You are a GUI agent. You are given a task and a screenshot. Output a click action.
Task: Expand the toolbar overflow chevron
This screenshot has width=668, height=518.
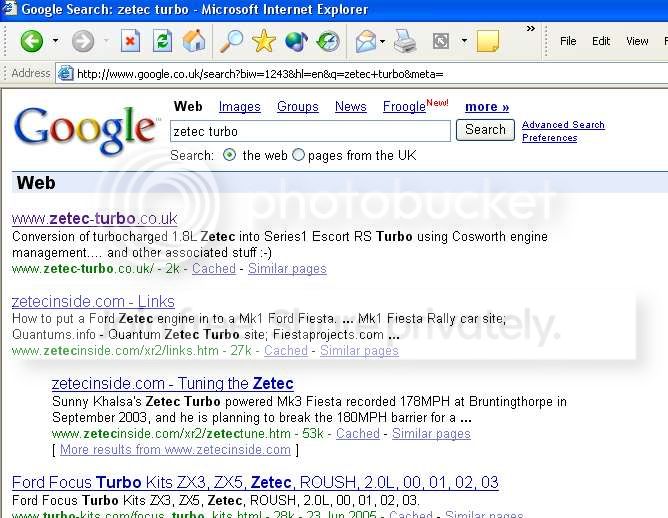click(530, 29)
